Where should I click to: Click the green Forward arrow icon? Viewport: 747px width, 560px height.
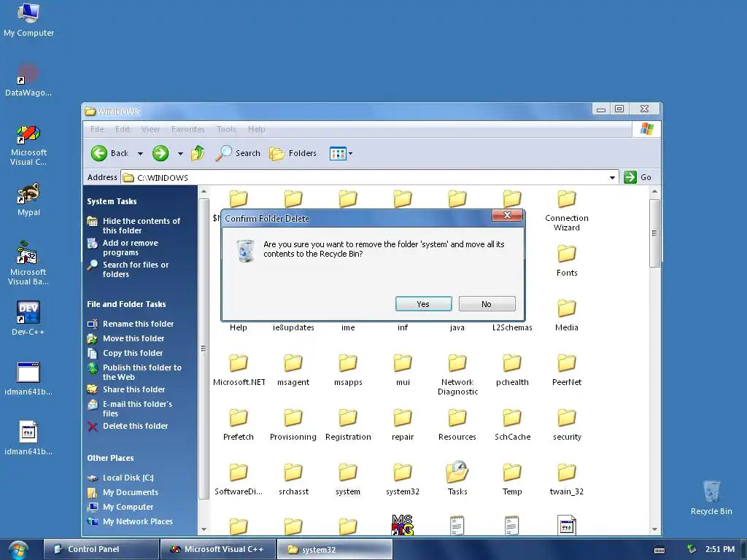click(160, 153)
